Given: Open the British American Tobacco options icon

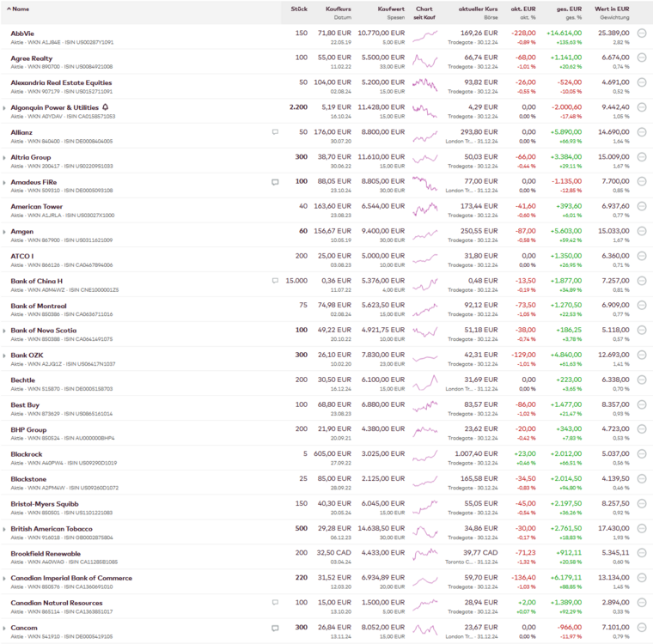Looking at the screenshot, I should coord(642,528).
